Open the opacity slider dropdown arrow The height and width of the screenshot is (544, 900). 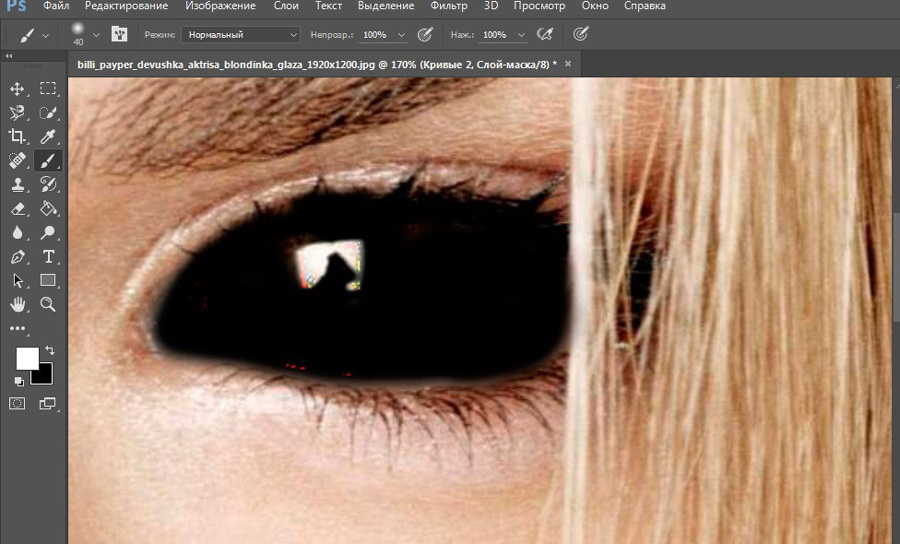[401, 35]
